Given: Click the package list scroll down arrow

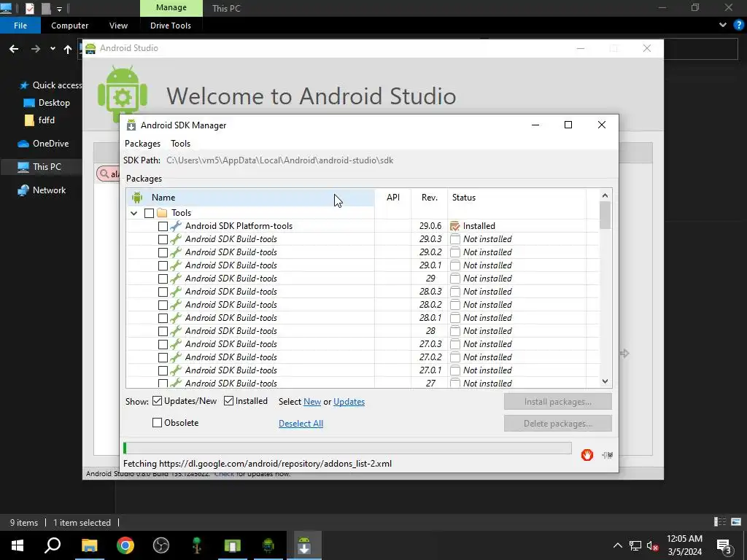Looking at the screenshot, I should click(x=605, y=381).
